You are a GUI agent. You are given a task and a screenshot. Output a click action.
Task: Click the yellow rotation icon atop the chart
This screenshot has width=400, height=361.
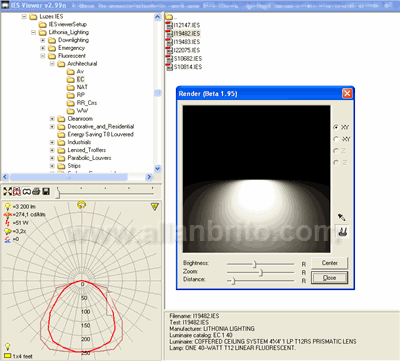pyautogui.click(x=81, y=205)
